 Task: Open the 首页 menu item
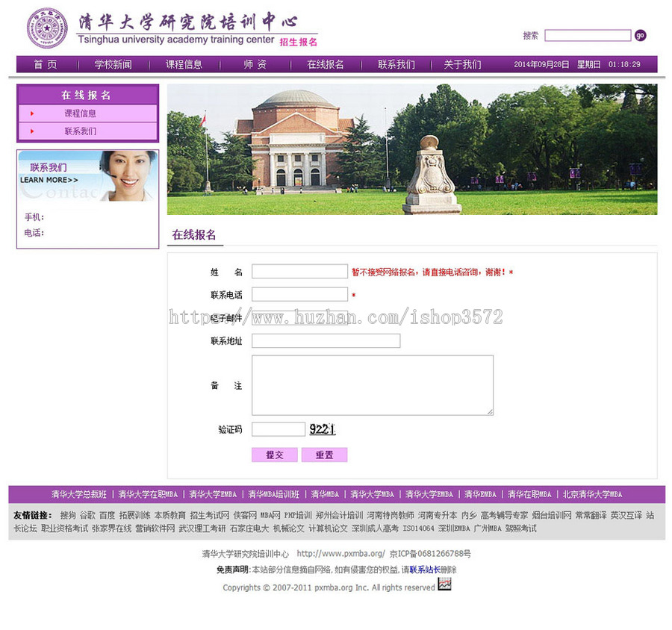tap(46, 64)
